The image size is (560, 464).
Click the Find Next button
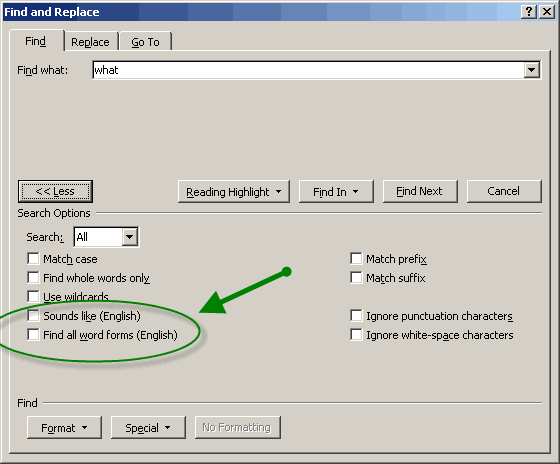point(420,191)
